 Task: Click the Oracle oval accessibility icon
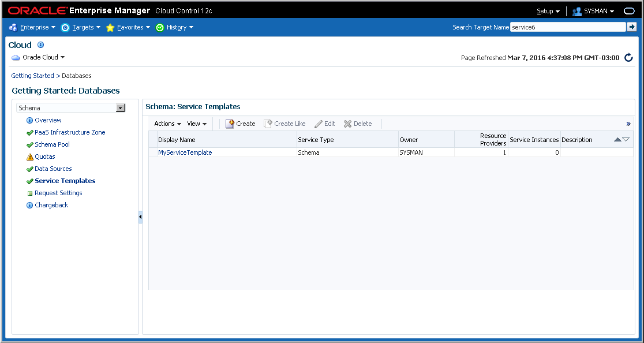click(629, 11)
